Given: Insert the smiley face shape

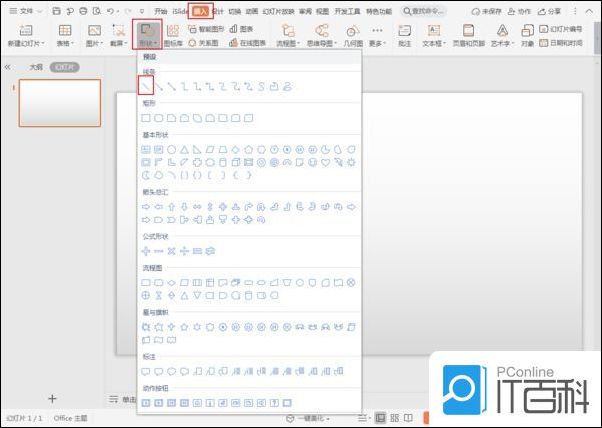Looking at the screenshot, I should click(x=313, y=162).
